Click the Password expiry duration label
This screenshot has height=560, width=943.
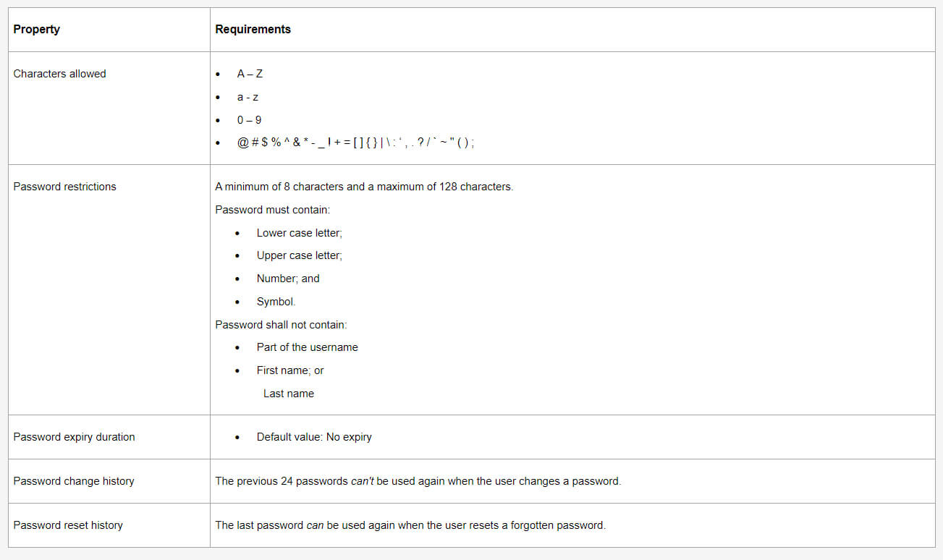pos(74,437)
